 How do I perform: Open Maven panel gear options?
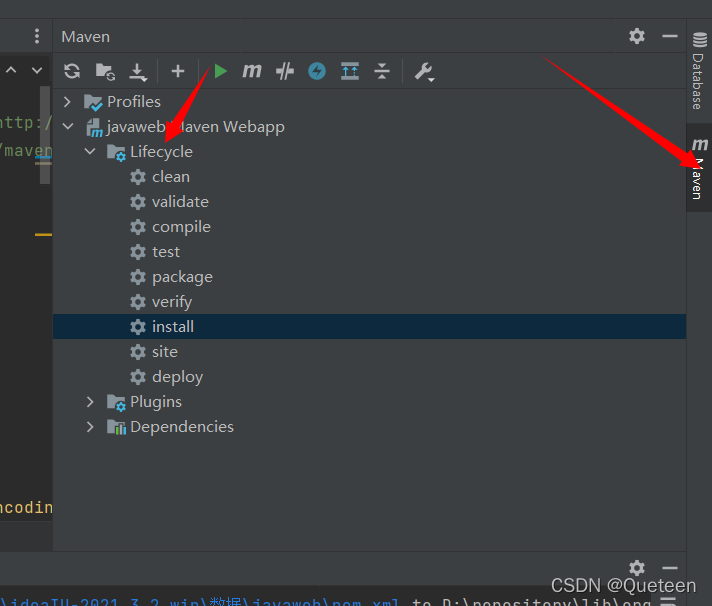tap(637, 36)
